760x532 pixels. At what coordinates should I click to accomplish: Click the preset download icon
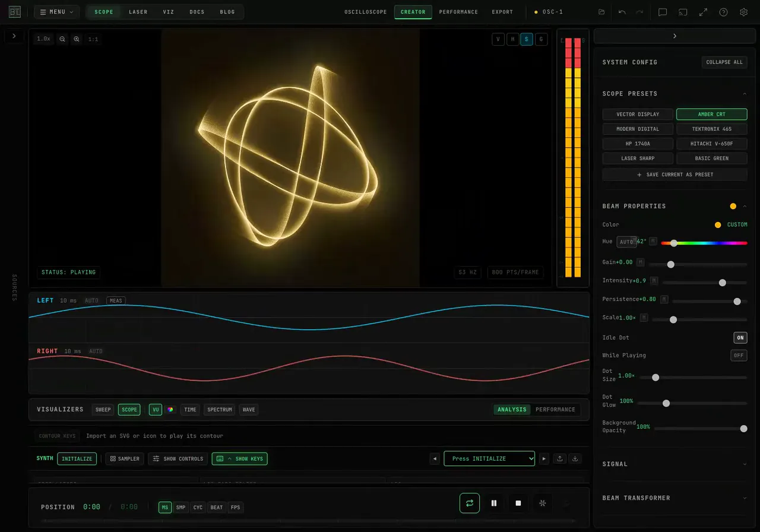pyautogui.click(x=575, y=458)
